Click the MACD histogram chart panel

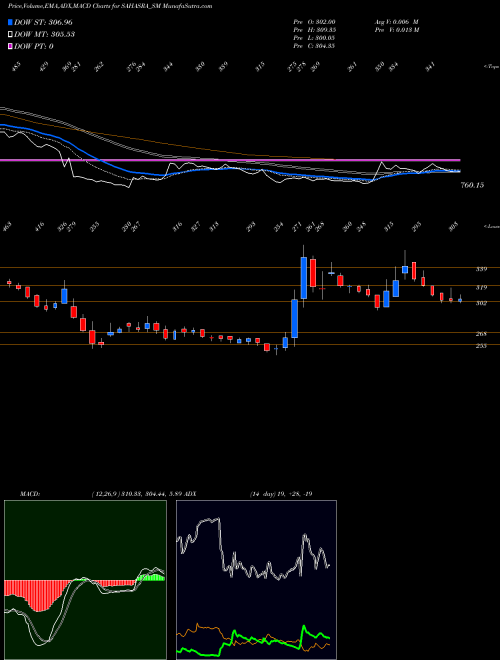tap(85, 580)
